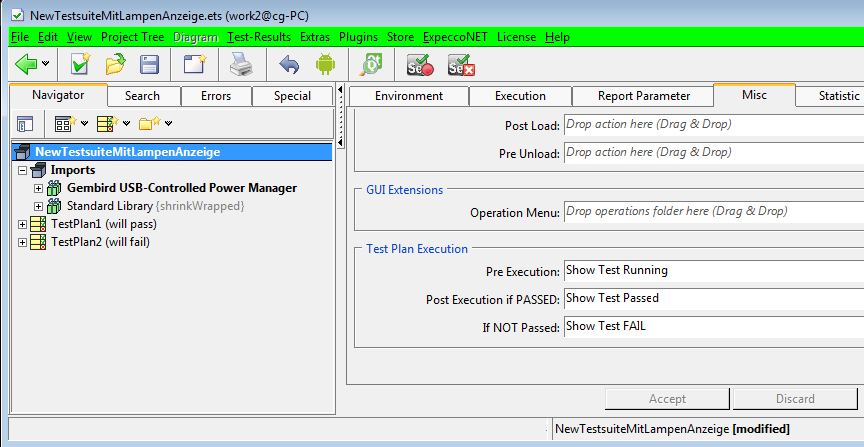The image size is (864, 447).
Task: Click the new test suite checkmark icon
Action: point(80,65)
